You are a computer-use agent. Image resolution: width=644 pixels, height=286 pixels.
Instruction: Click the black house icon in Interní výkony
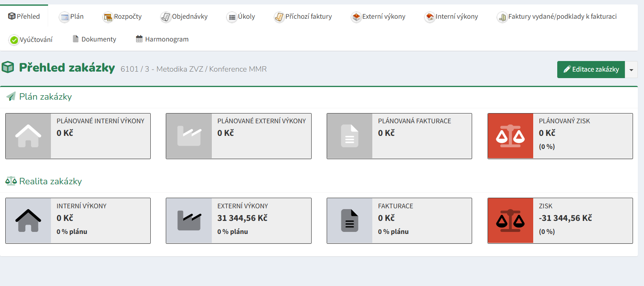coord(28,221)
